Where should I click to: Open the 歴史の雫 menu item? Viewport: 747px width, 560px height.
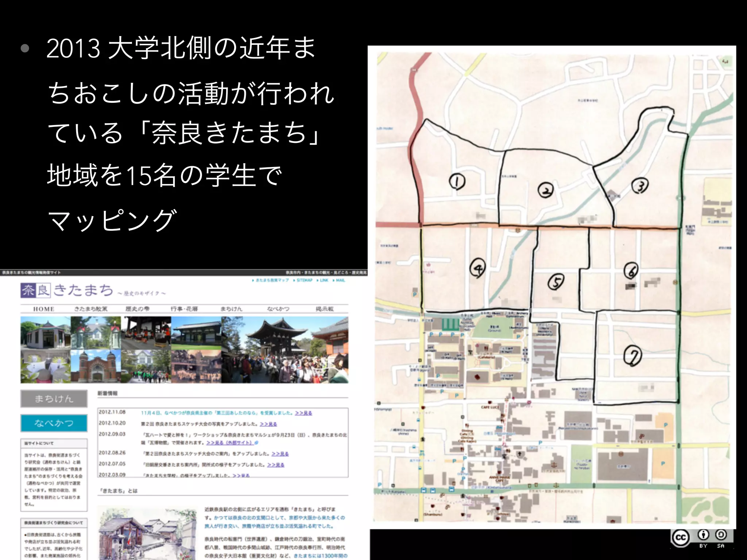(138, 309)
